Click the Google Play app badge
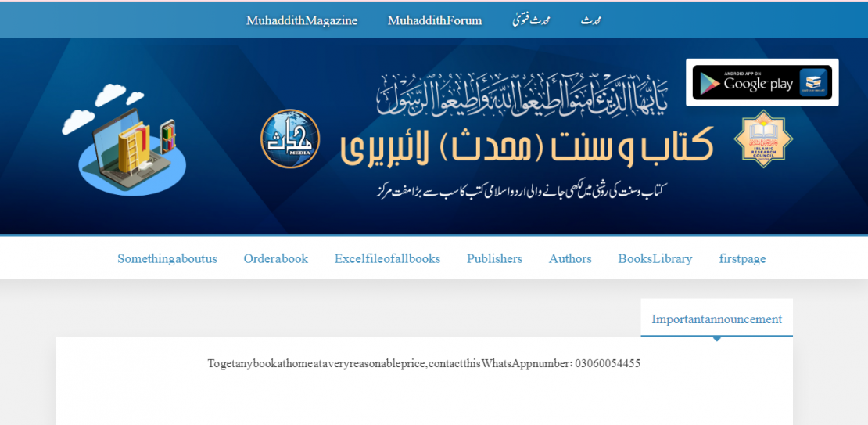 coord(762,83)
